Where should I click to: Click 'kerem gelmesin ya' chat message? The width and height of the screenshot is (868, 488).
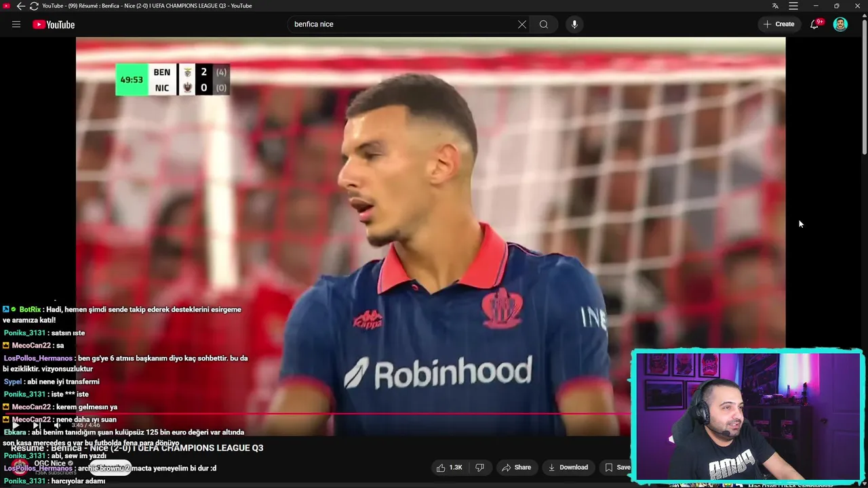pyautogui.click(x=60, y=407)
